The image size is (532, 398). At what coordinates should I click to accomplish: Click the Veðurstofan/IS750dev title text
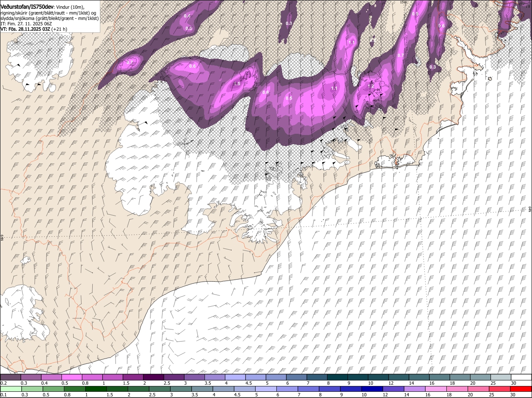point(27,7)
